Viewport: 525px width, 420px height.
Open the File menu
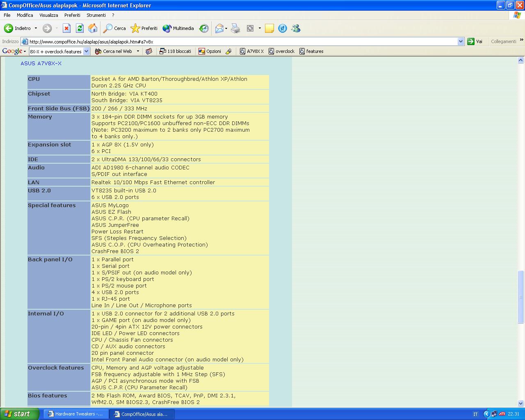pyautogui.click(x=7, y=15)
